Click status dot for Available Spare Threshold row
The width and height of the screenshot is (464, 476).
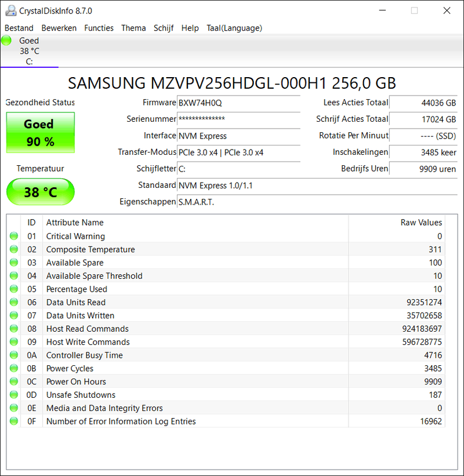point(14,275)
